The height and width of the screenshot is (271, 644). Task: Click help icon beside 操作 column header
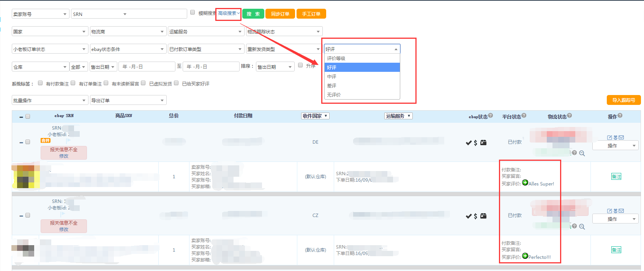tap(620, 116)
